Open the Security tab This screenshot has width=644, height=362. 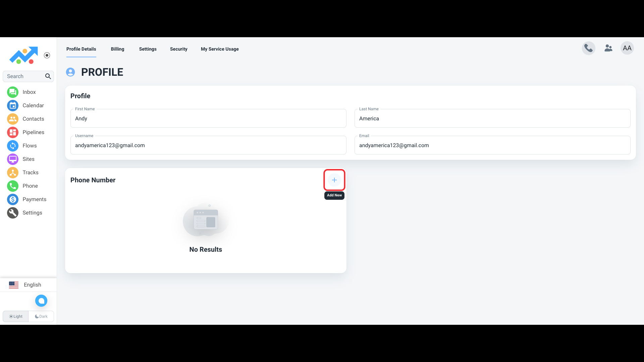(x=178, y=49)
